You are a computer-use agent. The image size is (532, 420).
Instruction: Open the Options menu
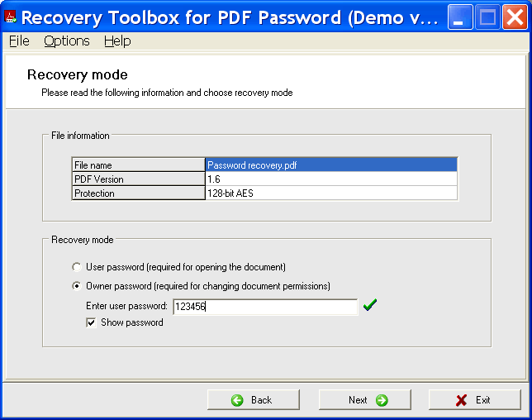(66, 41)
